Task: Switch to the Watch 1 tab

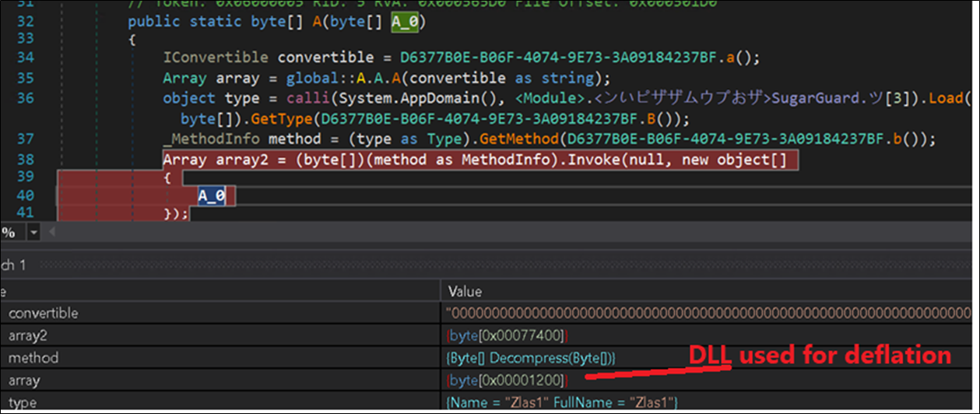Action: [12, 265]
